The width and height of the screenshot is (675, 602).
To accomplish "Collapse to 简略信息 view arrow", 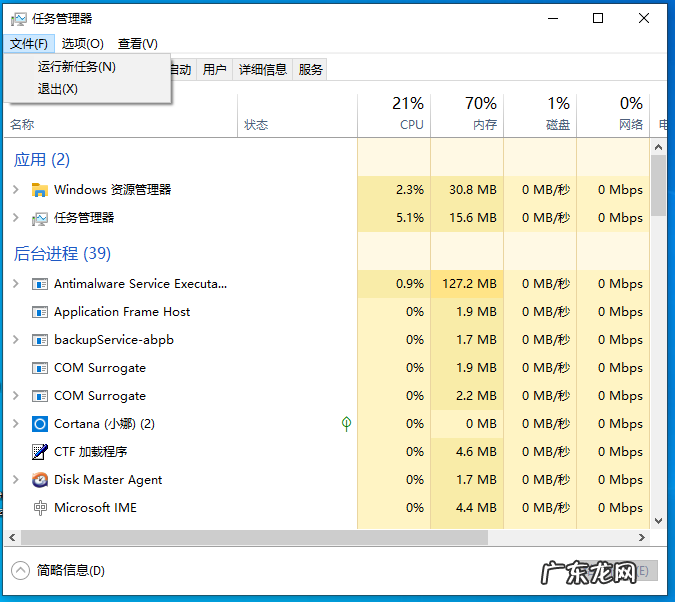I will click(x=20, y=571).
